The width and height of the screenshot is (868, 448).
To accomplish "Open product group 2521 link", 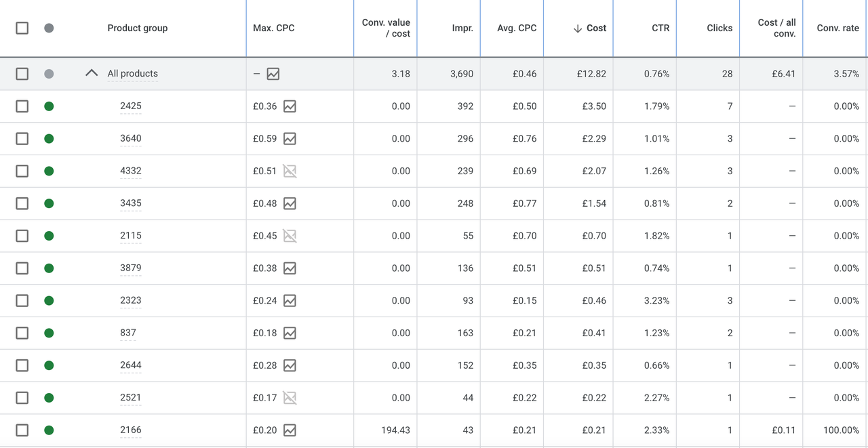I will point(131,398).
